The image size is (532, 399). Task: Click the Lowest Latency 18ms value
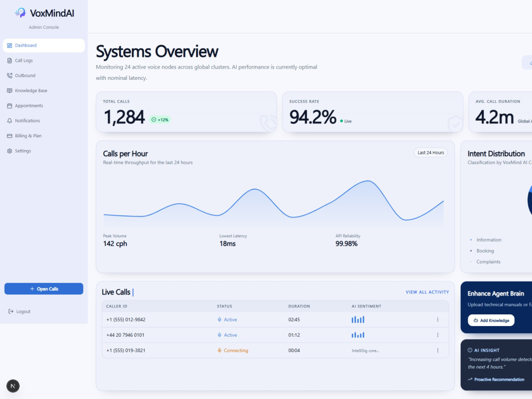pyautogui.click(x=227, y=244)
